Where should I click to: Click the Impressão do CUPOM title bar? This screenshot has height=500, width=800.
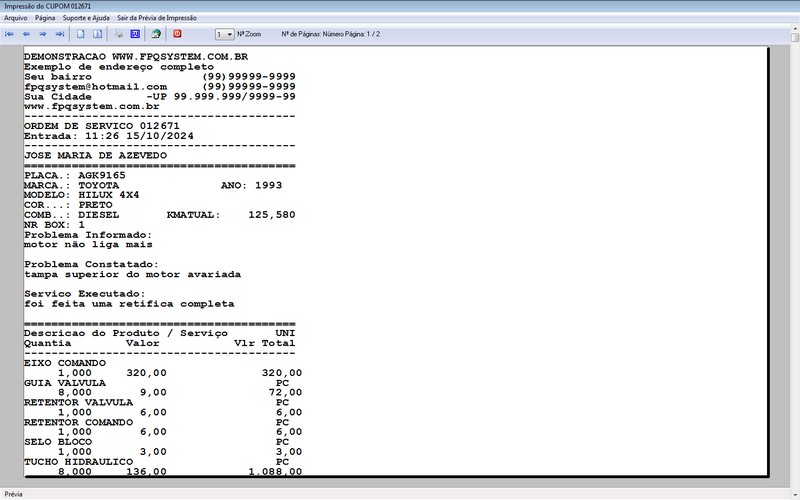tap(48, 5)
